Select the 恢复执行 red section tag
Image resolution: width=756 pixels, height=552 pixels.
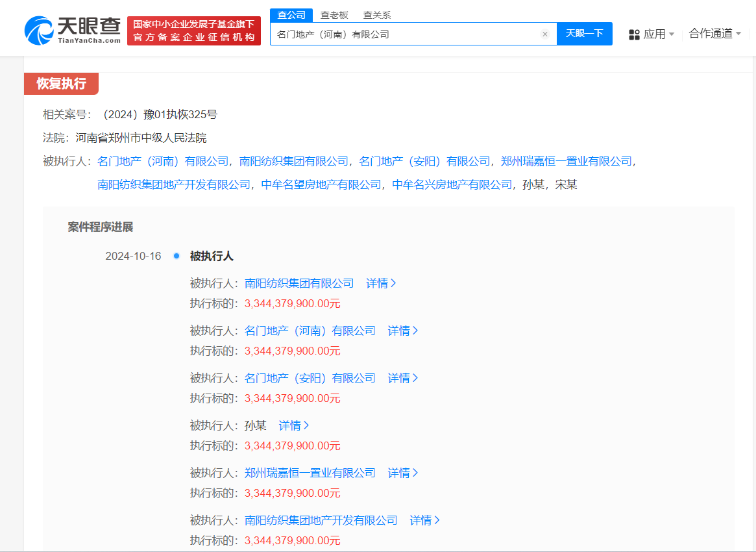click(61, 84)
